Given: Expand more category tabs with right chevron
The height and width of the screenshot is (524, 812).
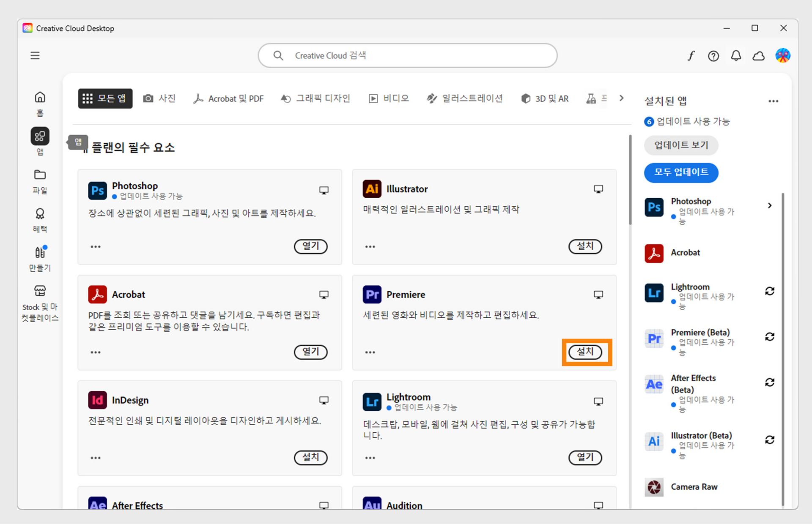Looking at the screenshot, I should tap(621, 98).
